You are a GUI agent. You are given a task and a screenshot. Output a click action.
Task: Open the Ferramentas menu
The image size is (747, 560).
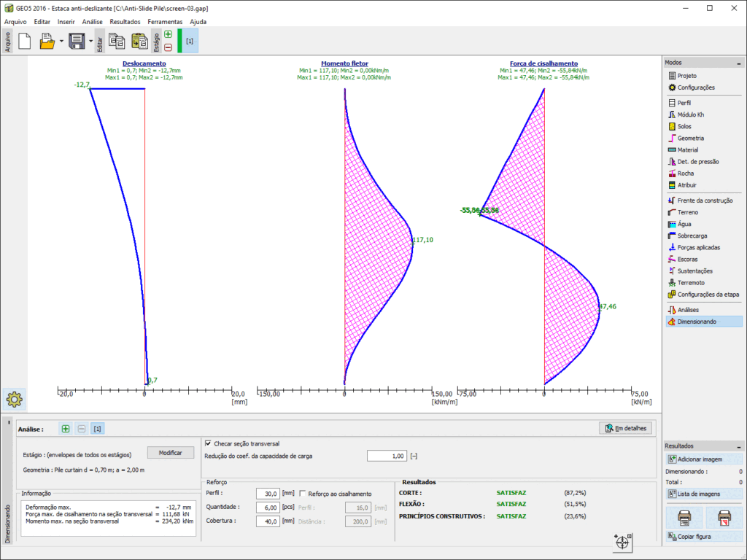[165, 22]
